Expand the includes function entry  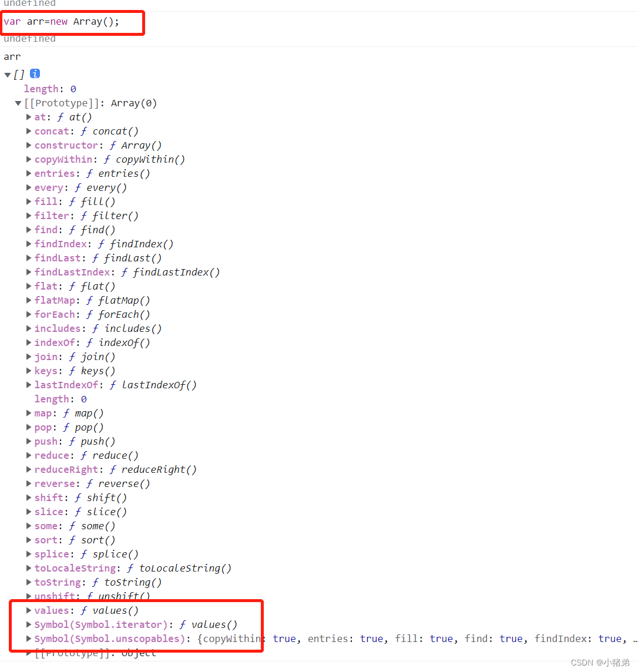tap(28, 329)
